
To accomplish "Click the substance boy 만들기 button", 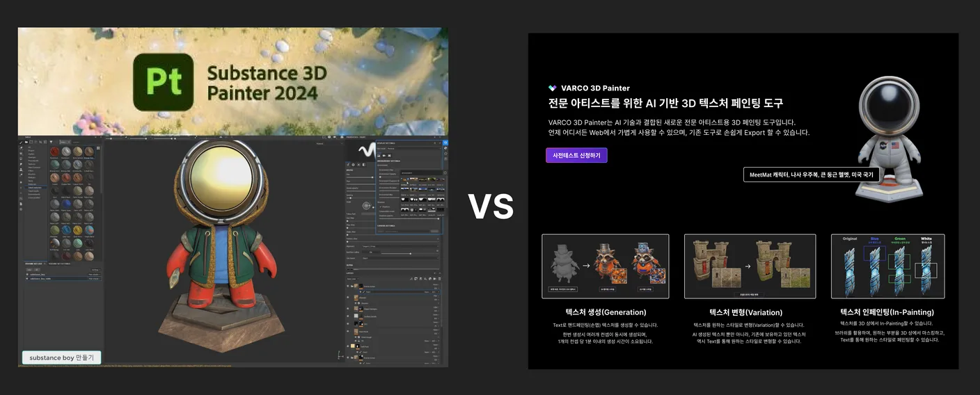I will pos(62,357).
